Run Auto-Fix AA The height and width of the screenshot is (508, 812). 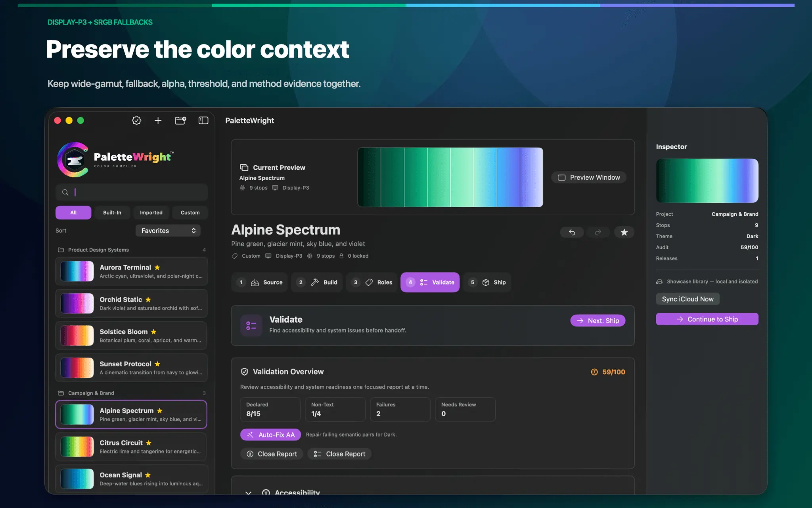270,435
